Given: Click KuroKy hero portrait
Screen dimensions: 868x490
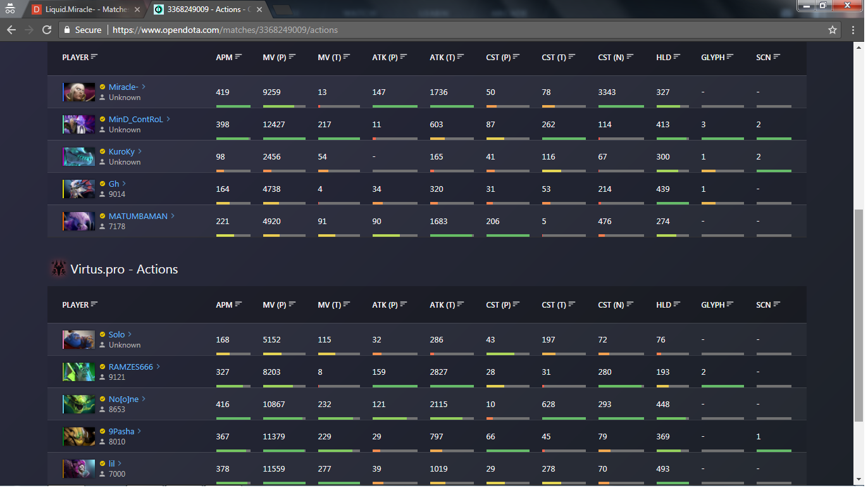Looking at the screenshot, I should 78,156.
